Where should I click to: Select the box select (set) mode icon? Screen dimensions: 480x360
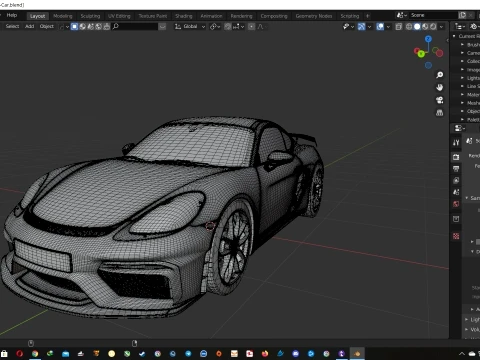pos(74,26)
